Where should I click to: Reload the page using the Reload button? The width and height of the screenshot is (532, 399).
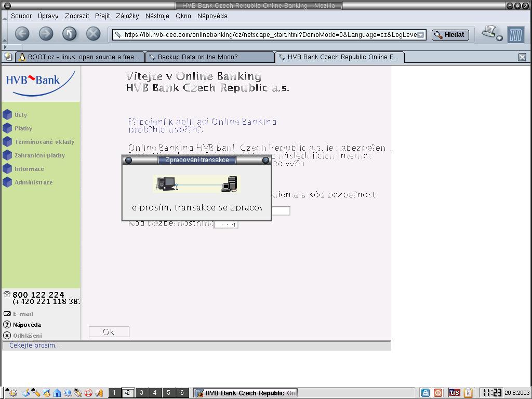(70, 34)
